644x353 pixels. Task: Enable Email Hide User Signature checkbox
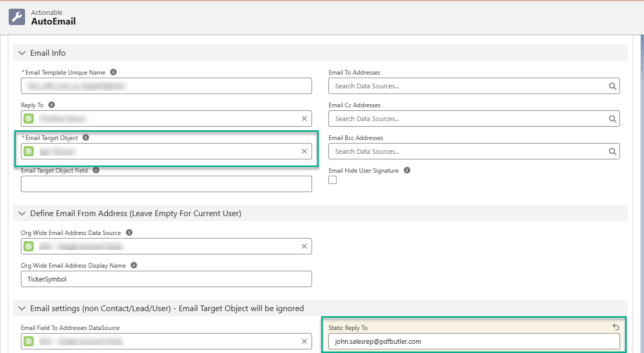point(332,180)
